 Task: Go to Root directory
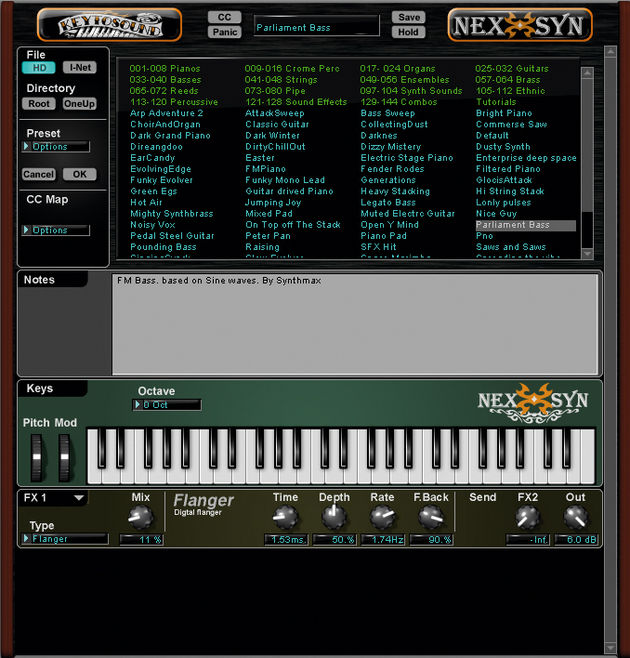[39, 104]
